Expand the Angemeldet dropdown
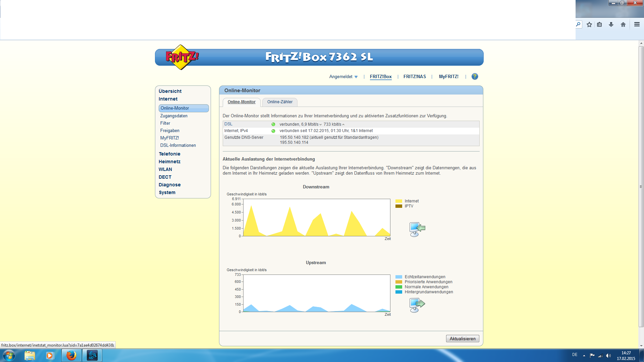Image resolution: width=644 pixels, height=362 pixels. click(x=343, y=77)
